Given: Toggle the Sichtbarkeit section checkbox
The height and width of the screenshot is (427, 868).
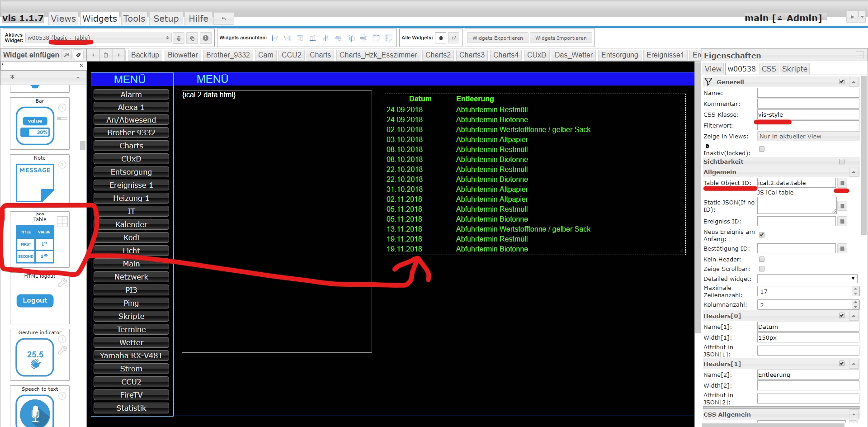Looking at the screenshot, I should (842, 161).
